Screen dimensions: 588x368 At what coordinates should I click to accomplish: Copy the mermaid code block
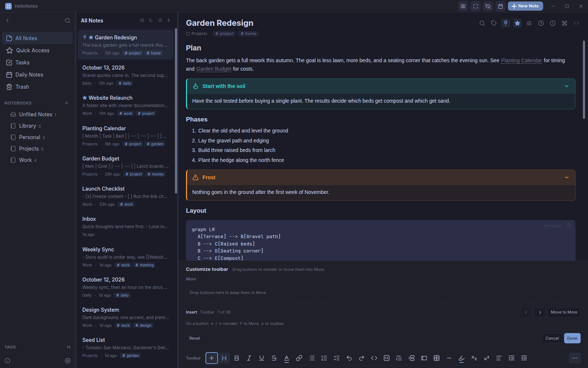(569, 226)
